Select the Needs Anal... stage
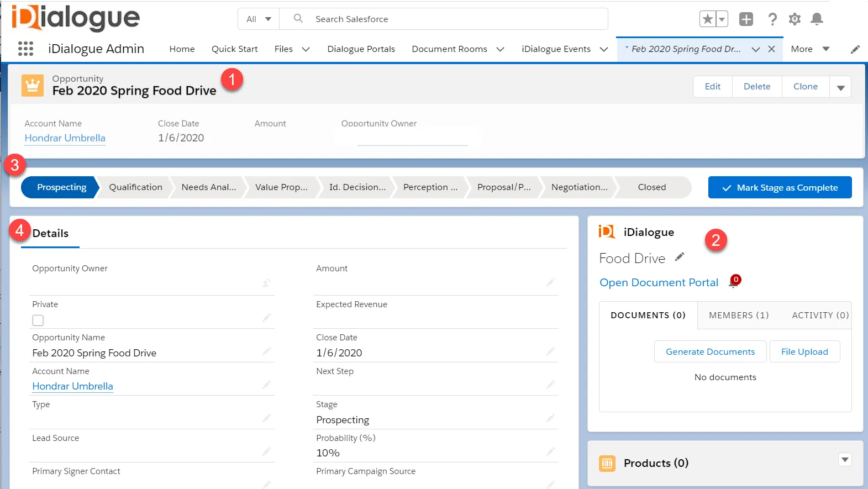 [208, 187]
